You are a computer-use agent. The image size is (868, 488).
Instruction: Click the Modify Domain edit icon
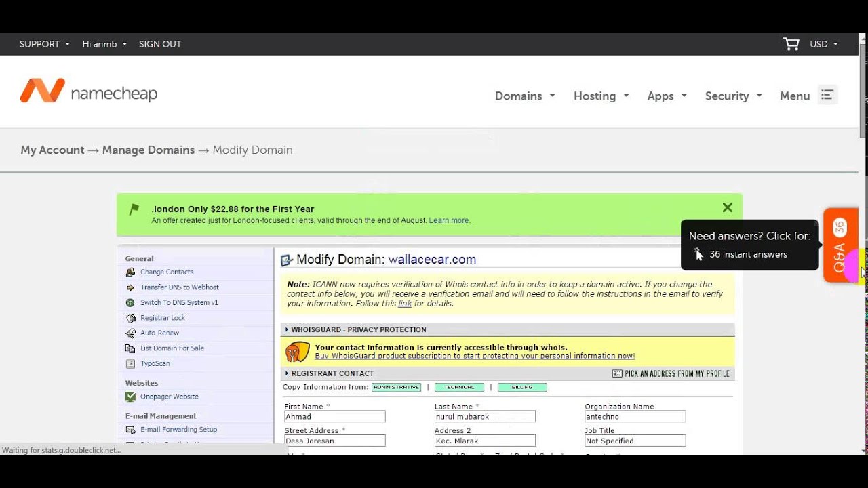click(287, 260)
